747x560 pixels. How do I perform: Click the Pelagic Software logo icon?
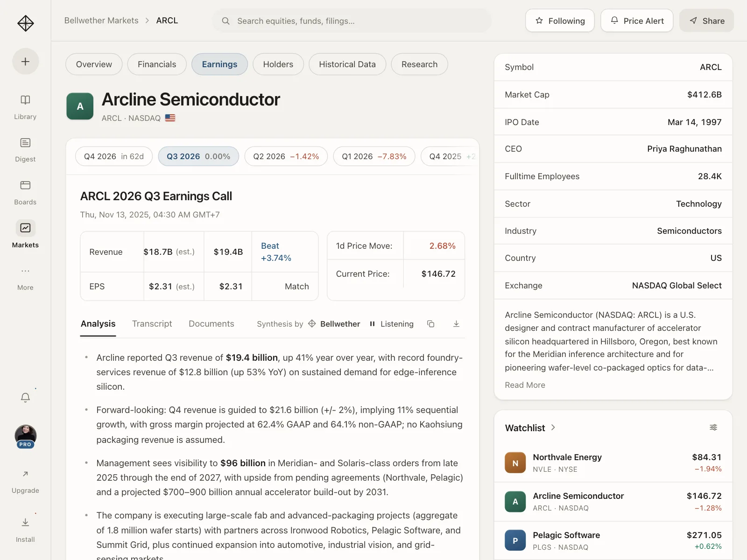[x=515, y=540]
